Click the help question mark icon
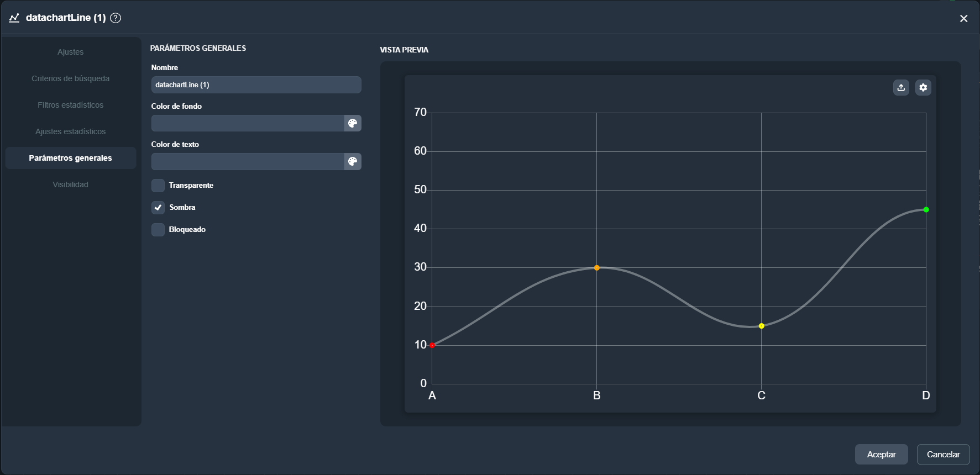The image size is (980, 475). pos(116,18)
